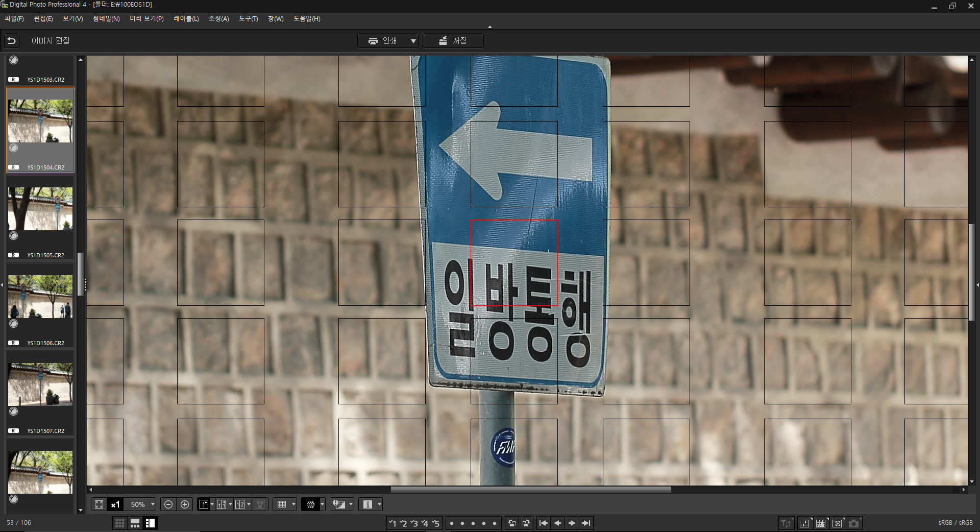Image resolution: width=980 pixels, height=532 pixels.
Task: Switch to x1 100% magnification view
Action: (x=115, y=504)
